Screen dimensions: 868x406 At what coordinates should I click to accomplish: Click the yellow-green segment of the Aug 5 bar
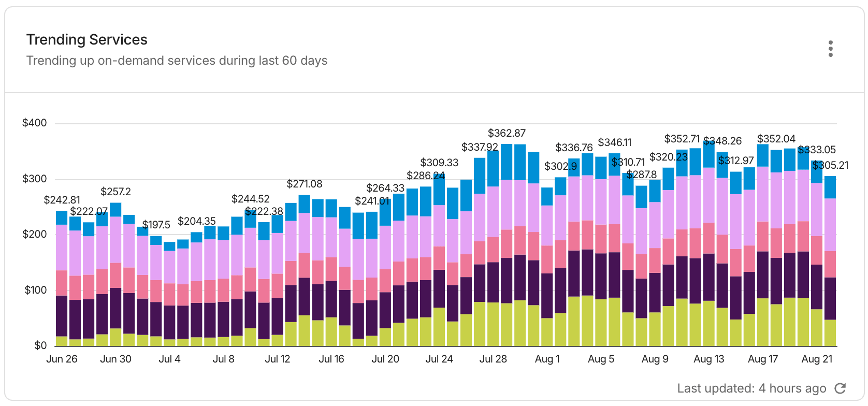tap(601, 323)
